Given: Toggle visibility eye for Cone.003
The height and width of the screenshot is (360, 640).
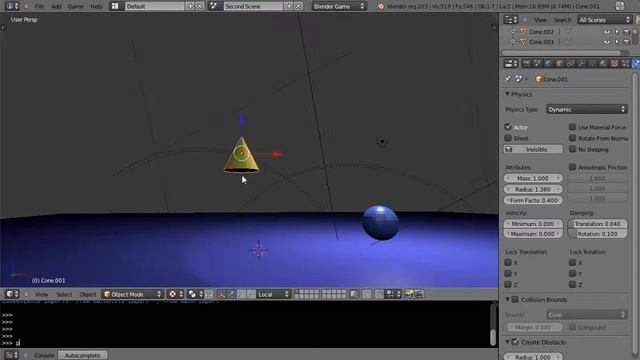Looking at the screenshot, I should point(607,42).
